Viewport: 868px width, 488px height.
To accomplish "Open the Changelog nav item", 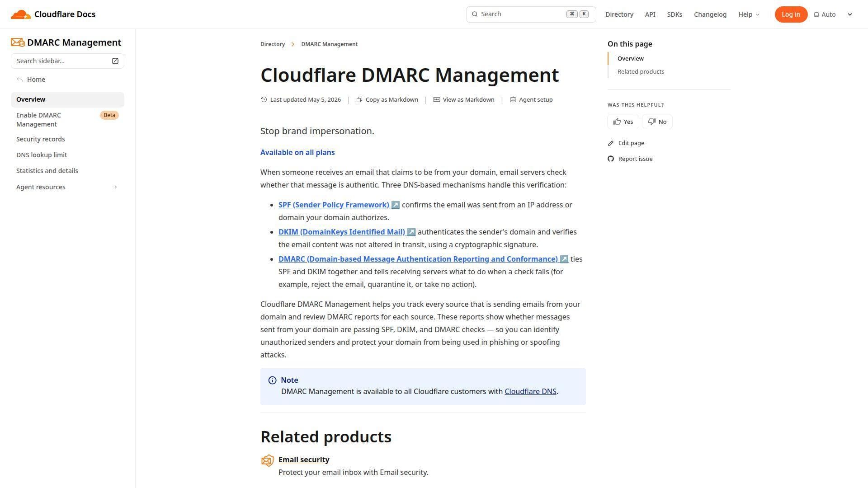I will (710, 14).
